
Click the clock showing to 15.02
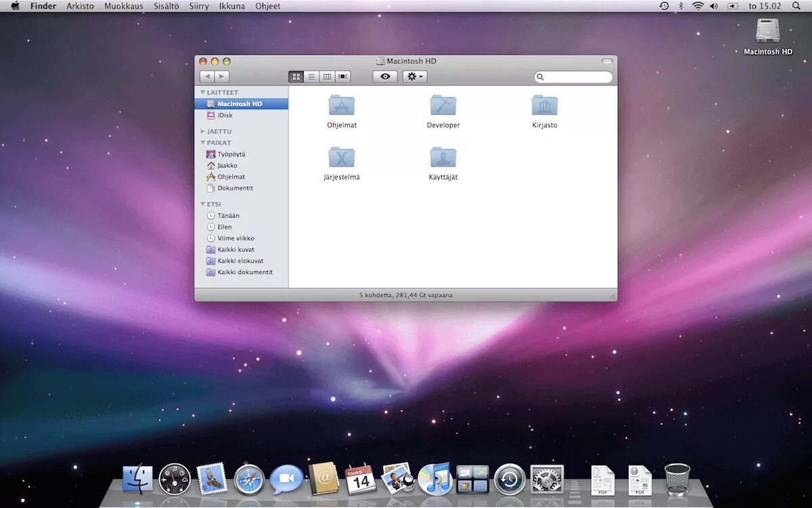(765, 6)
